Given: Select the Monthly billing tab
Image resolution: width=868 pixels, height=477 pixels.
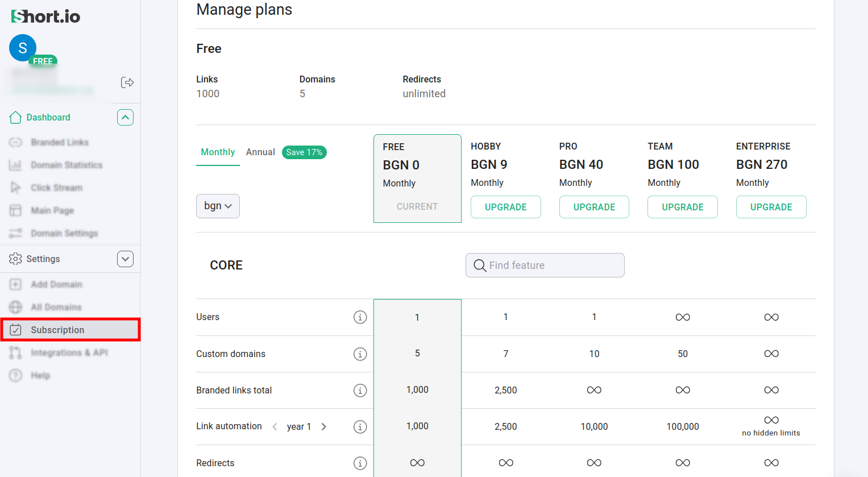Looking at the screenshot, I should tap(218, 152).
